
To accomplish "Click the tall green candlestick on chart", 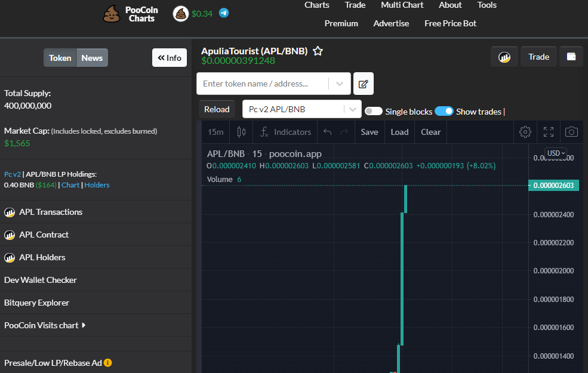I will (402, 279).
